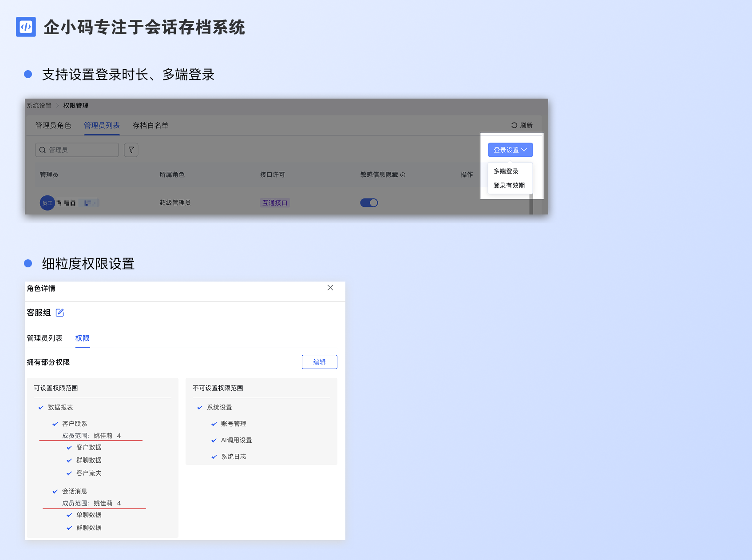Open the 登录设置 dropdown
This screenshot has height=560, width=752.
tap(510, 150)
